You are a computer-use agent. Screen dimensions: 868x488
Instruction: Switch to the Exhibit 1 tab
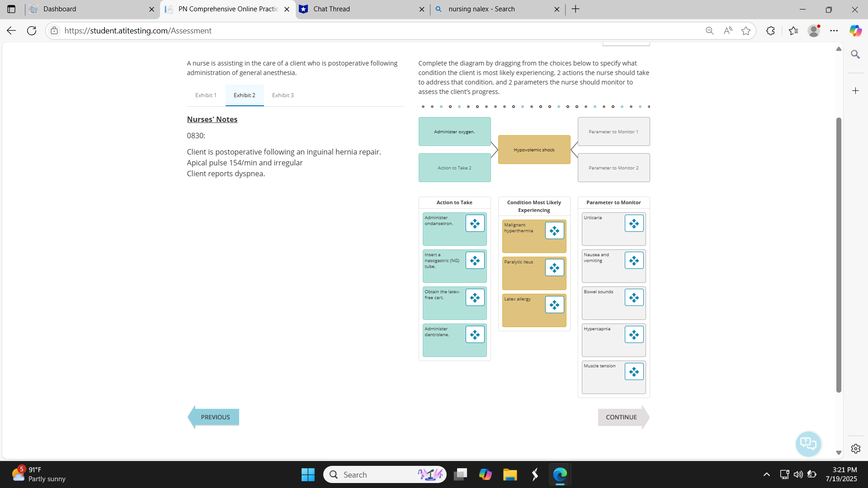tap(206, 95)
